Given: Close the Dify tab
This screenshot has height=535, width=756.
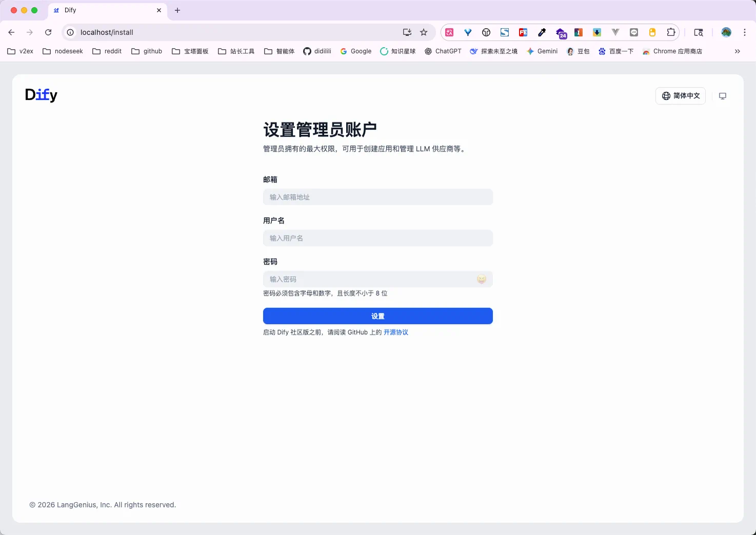Looking at the screenshot, I should click(159, 10).
